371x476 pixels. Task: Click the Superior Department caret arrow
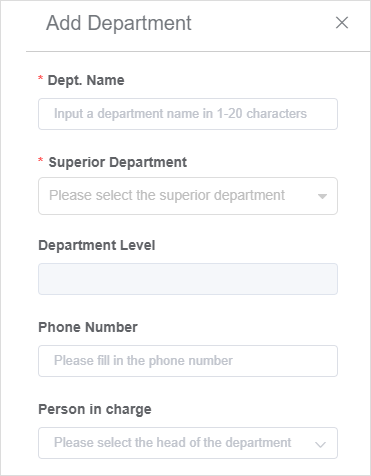[x=322, y=196]
